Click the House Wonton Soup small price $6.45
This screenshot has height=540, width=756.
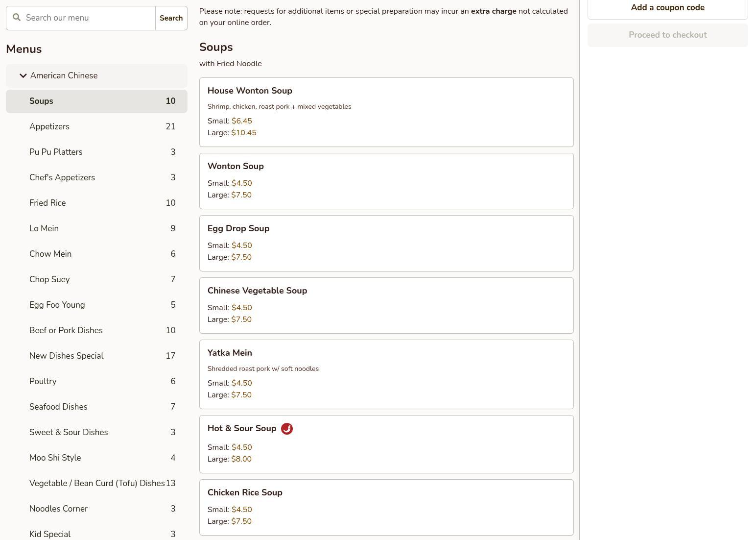tap(242, 121)
